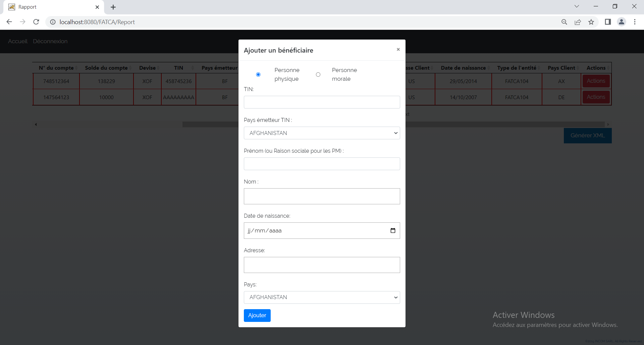
Task: Open the Chrome three-dot menu
Action: [x=635, y=22]
